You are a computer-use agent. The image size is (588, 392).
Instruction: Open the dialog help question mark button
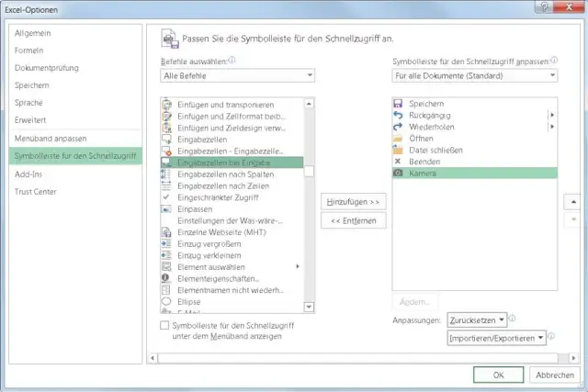point(544,6)
